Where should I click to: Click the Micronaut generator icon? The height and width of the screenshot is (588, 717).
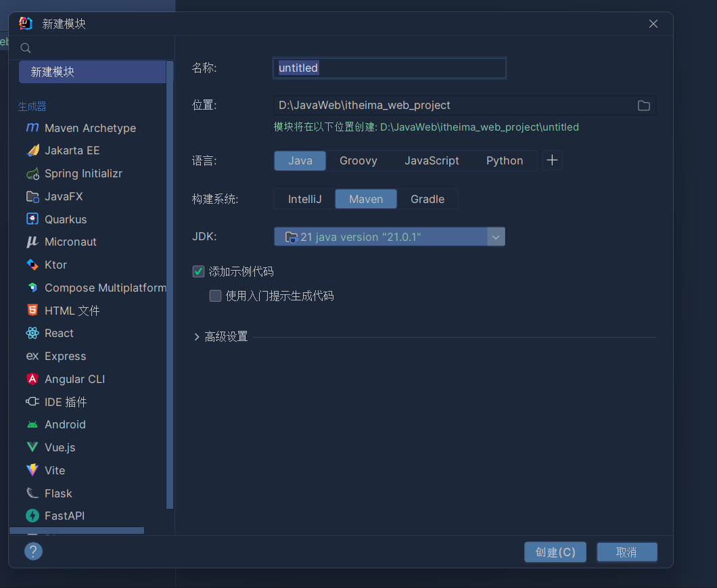click(x=32, y=242)
